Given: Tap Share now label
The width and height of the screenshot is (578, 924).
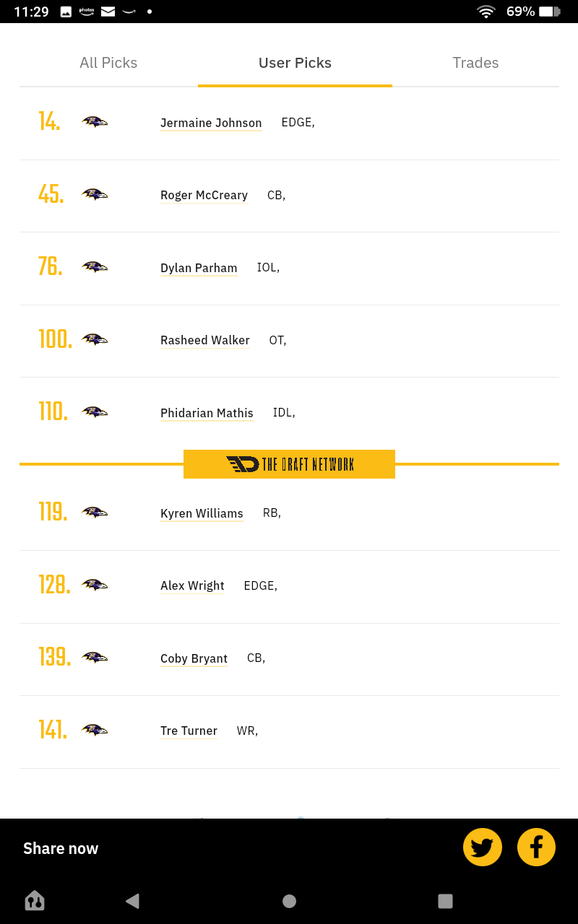Looking at the screenshot, I should click(61, 848).
